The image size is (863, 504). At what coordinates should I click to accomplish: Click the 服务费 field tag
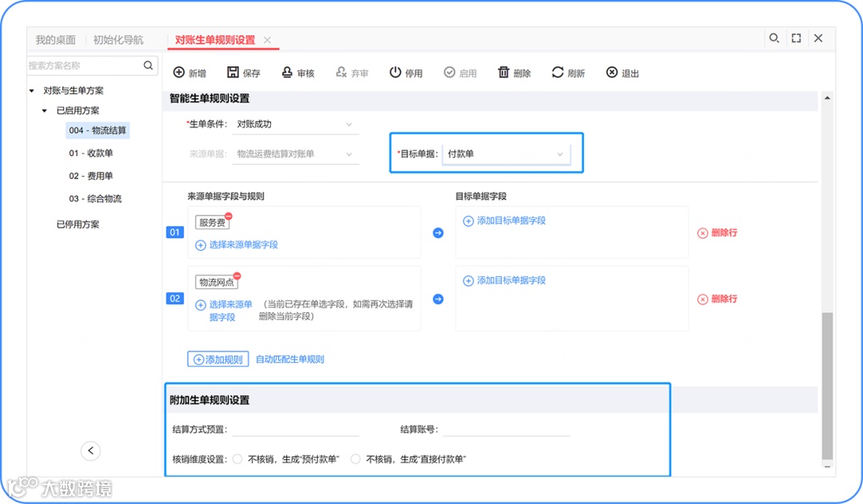pyautogui.click(x=212, y=222)
